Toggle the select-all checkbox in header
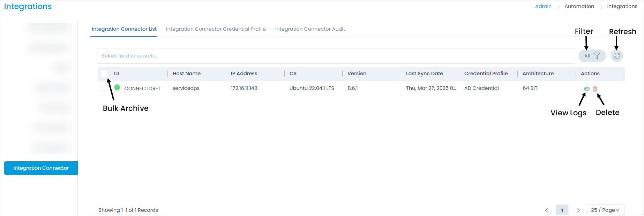Viewport: 644px width, 216px height. click(x=104, y=74)
